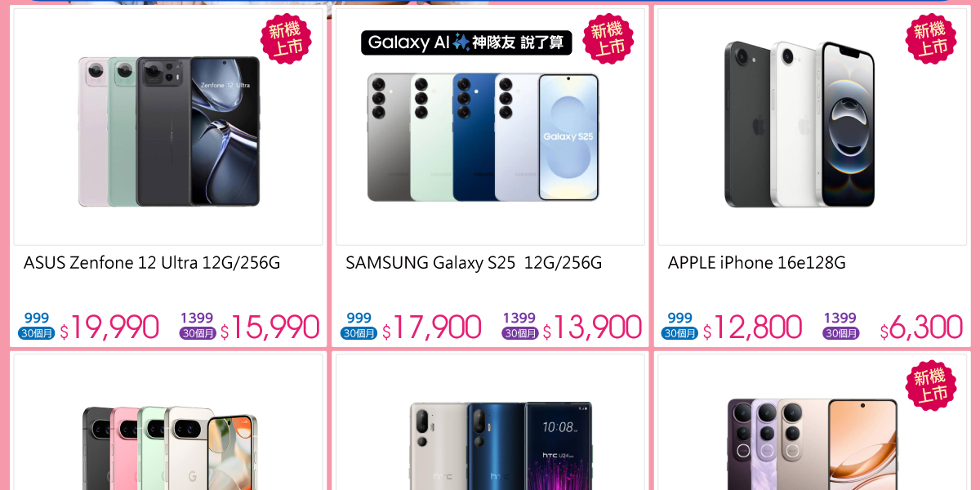Open the ASUS Zenfone 12 Ultra product image
The height and width of the screenshot is (490, 980).
click(169, 131)
